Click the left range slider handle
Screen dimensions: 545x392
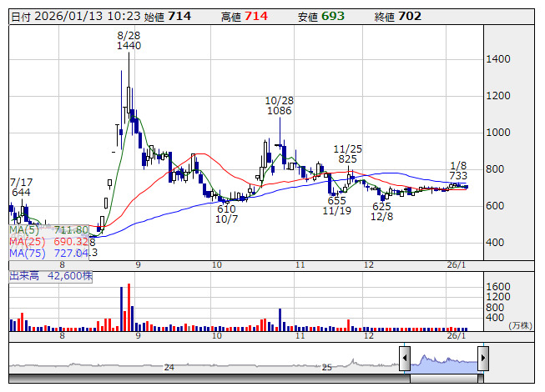pos(404,359)
